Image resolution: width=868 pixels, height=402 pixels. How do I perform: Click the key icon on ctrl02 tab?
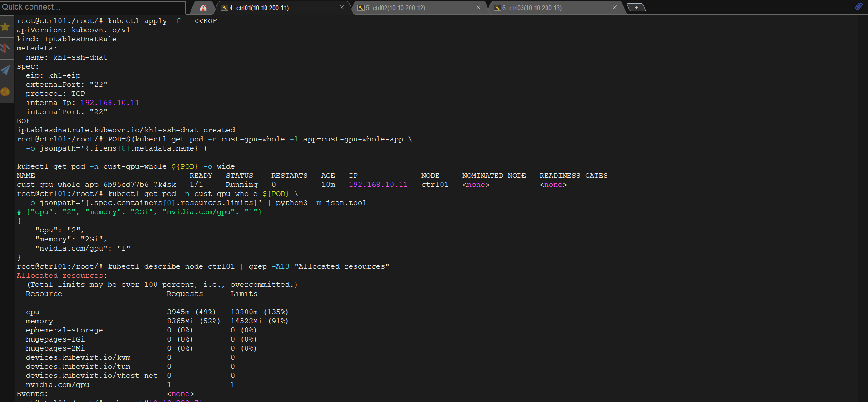pyautogui.click(x=361, y=8)
